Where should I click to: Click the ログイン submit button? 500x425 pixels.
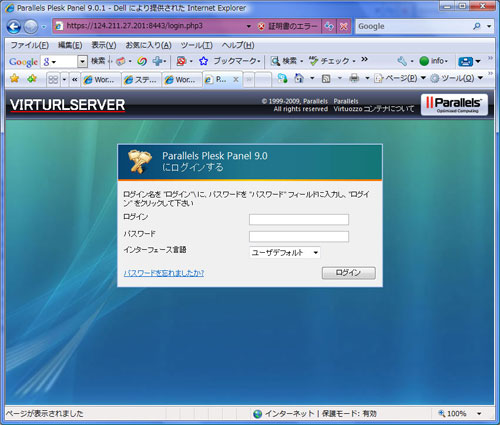[x=348, y=273]
